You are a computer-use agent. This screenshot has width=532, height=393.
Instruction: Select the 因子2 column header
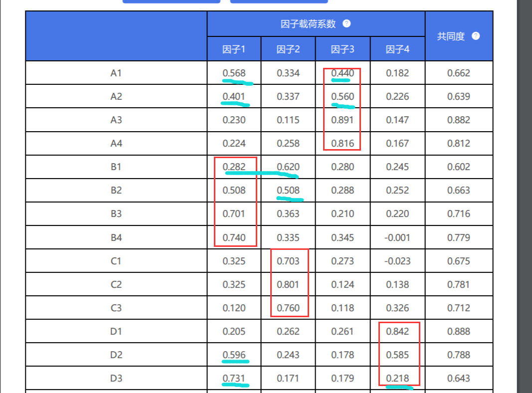(288, 49)
